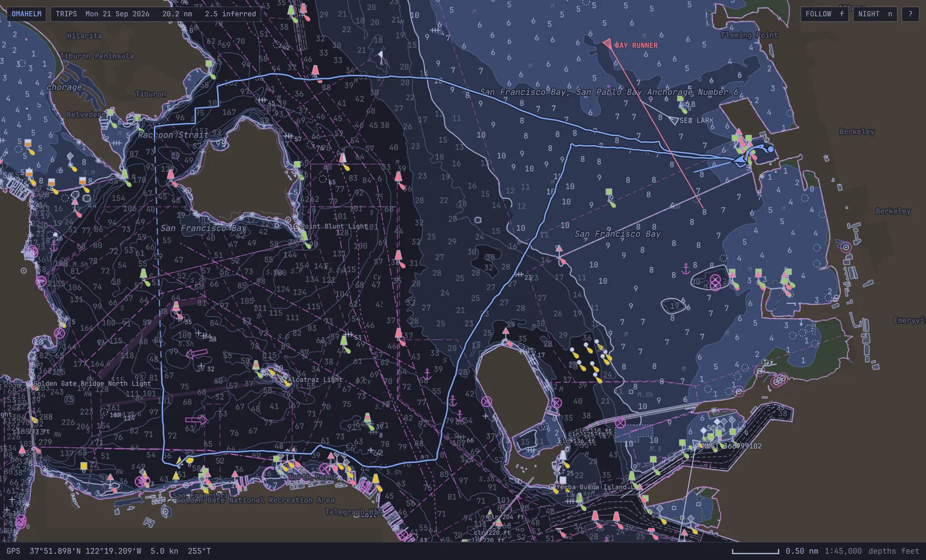Click the Raccoon Strait label

click(173, 135)
